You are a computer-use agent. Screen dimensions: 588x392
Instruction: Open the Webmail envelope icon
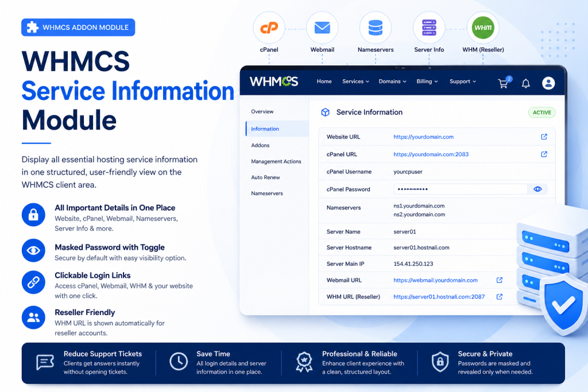pyautogui.click(x=322, y=28)
